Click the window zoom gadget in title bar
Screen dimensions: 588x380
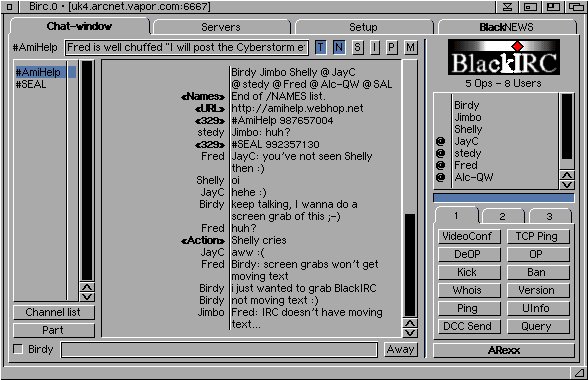[x=553, y=7]
